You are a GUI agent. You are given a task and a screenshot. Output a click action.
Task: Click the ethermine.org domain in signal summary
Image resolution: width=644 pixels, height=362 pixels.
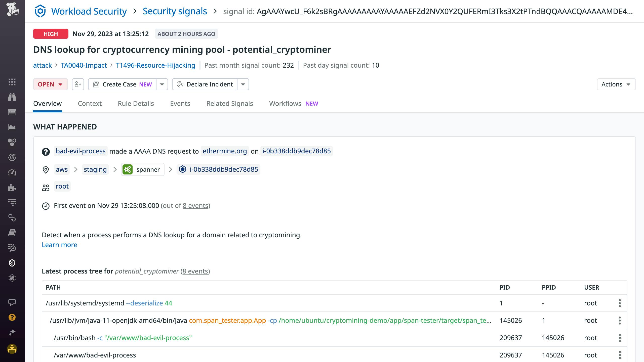(225, 151)
